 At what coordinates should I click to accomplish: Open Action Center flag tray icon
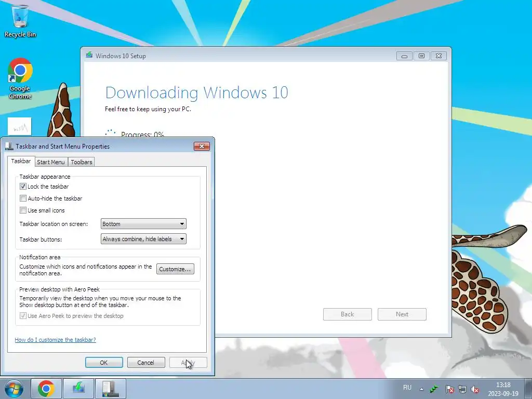[x=449, y=389]
